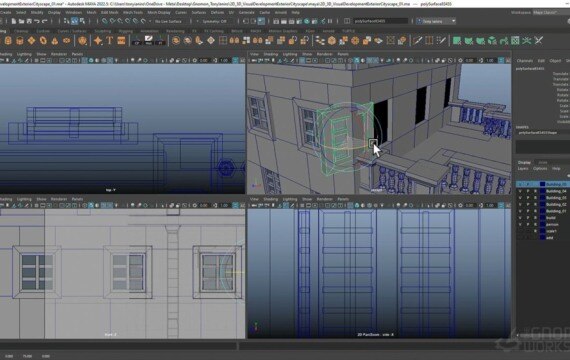The image size is (570, 360).
Task: Open Renderer menu in the top viewport
Action: [59, 54]
